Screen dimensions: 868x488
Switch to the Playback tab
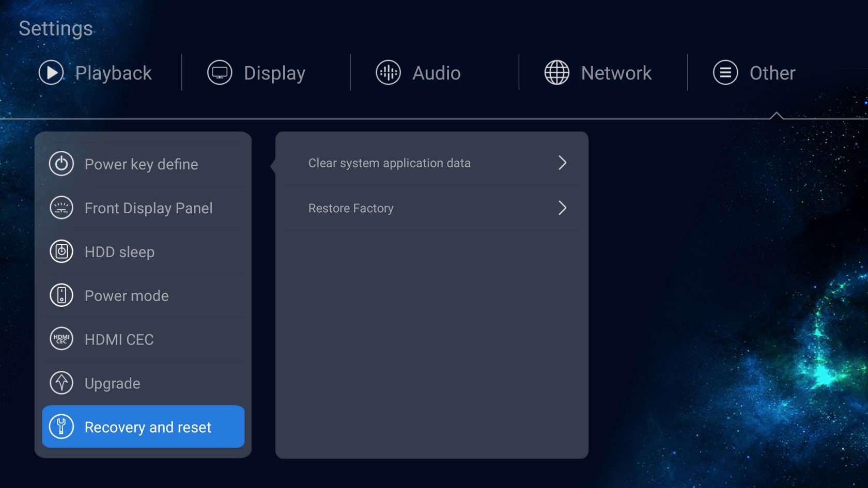tap(96, 73)
